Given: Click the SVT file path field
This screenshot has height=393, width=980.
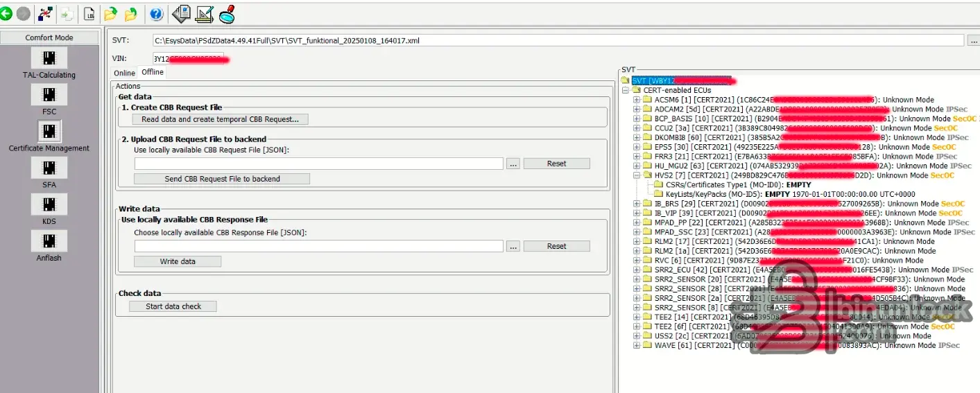Looking at the screenshot, I should tap(558, 40).
